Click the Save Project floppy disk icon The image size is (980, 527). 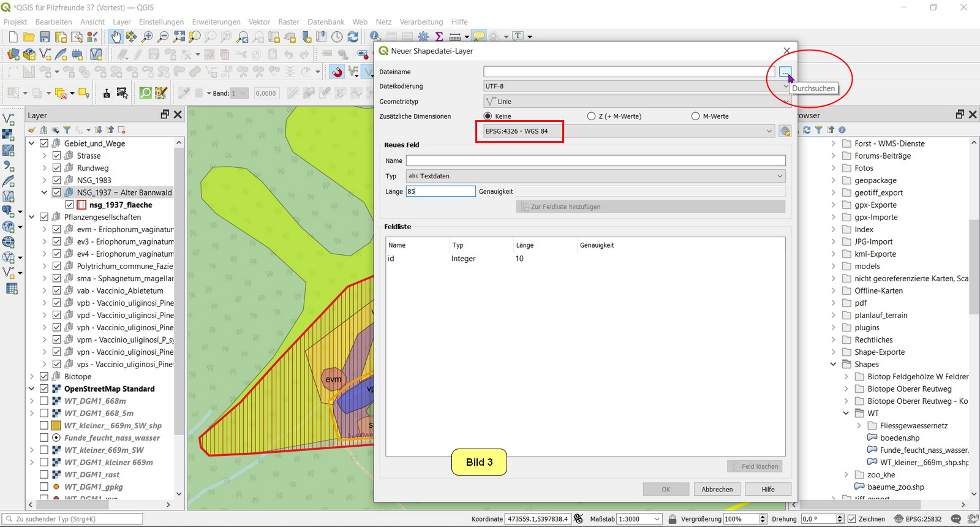point(45,37)
